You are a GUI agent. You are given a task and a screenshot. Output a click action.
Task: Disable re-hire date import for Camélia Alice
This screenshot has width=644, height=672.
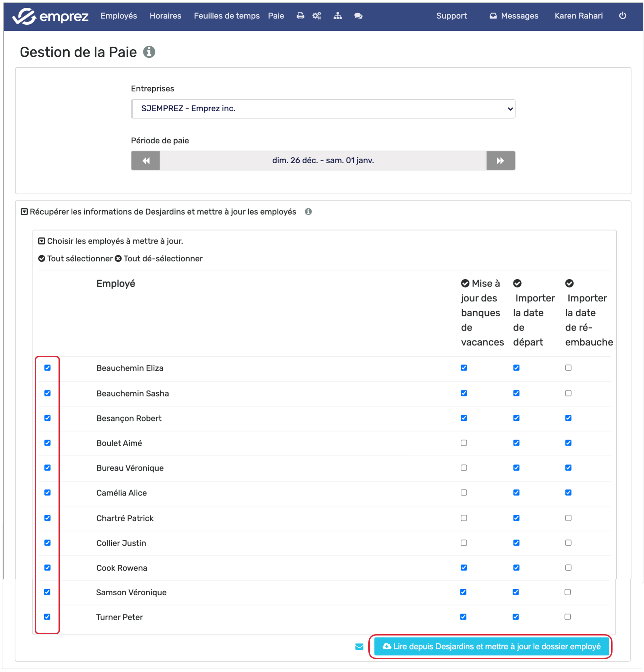[x=569, y=493]
